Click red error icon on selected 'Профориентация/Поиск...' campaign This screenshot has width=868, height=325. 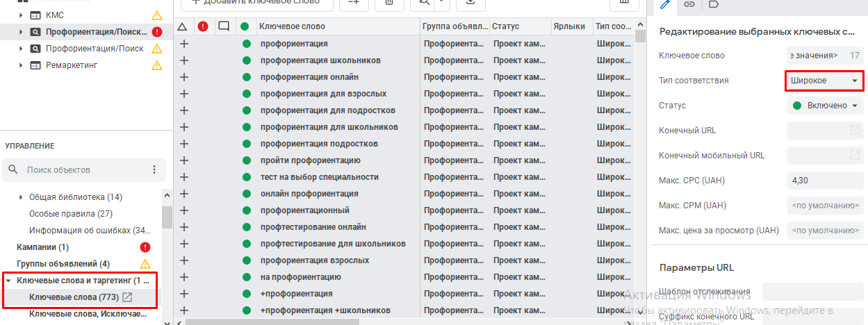(157, 32)
